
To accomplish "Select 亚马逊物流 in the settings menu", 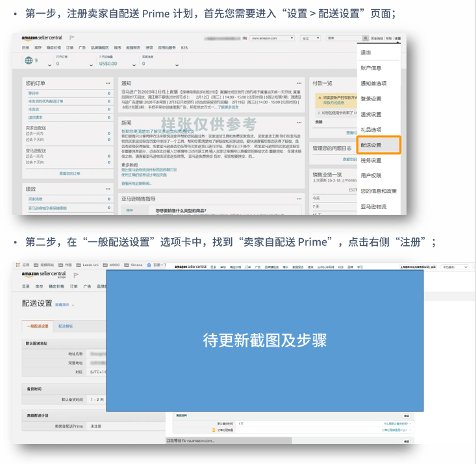I will point(373,206).
